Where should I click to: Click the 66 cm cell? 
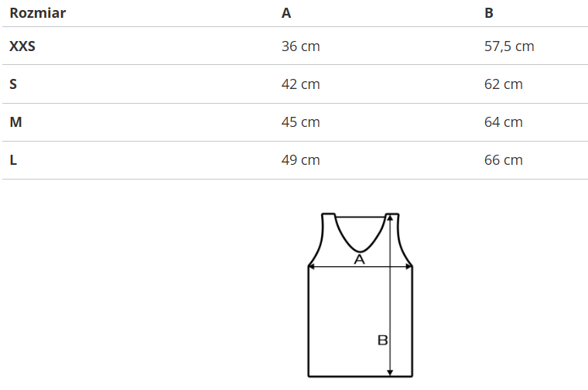pos(503,160)
